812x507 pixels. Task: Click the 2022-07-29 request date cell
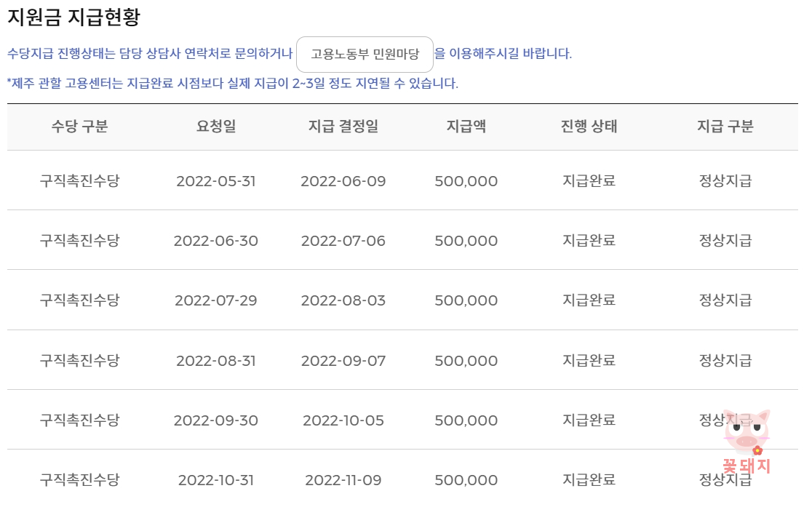(x=216, y=300)
